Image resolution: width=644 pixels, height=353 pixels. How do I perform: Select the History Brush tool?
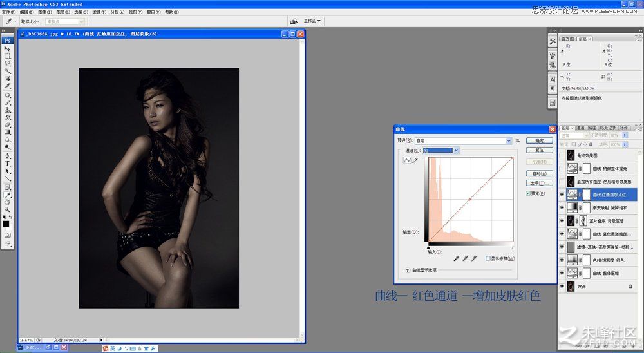pyautogui.click(x=7, y=117)
